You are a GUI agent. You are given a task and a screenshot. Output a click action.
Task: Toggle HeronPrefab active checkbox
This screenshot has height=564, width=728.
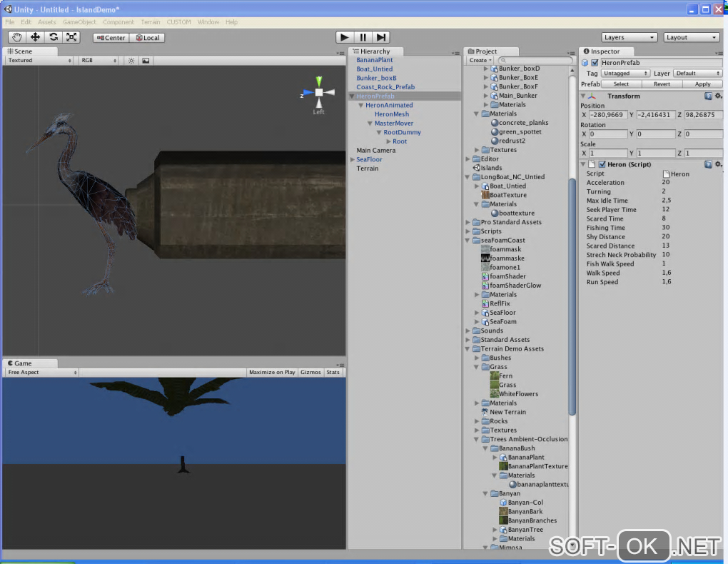pos(595,63)
